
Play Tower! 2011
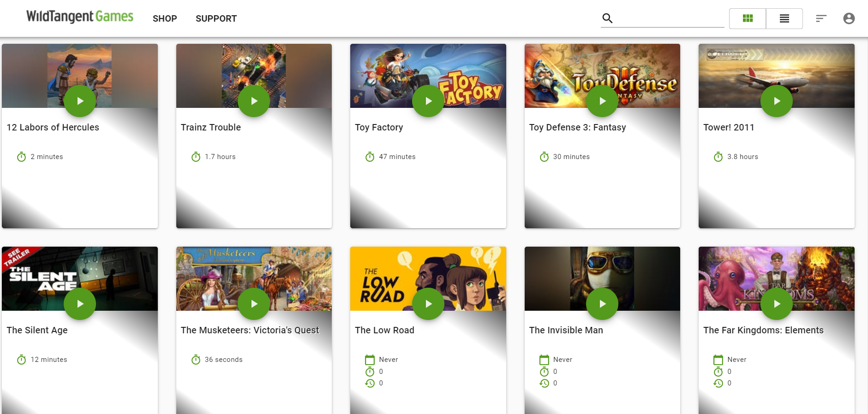777,101
